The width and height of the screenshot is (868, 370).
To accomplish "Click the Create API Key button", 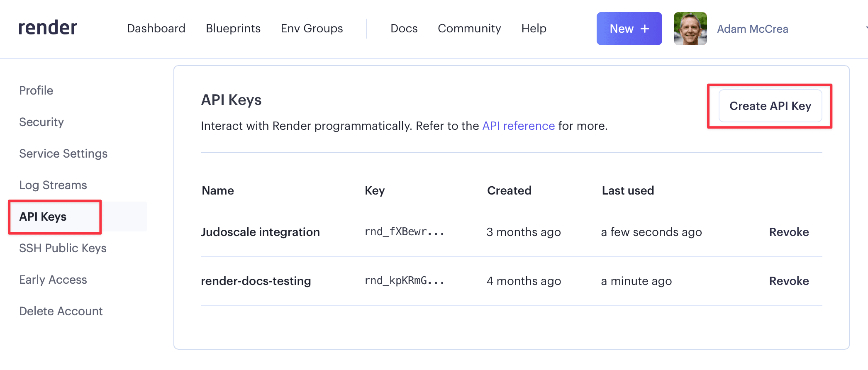I will coord(770,106).
